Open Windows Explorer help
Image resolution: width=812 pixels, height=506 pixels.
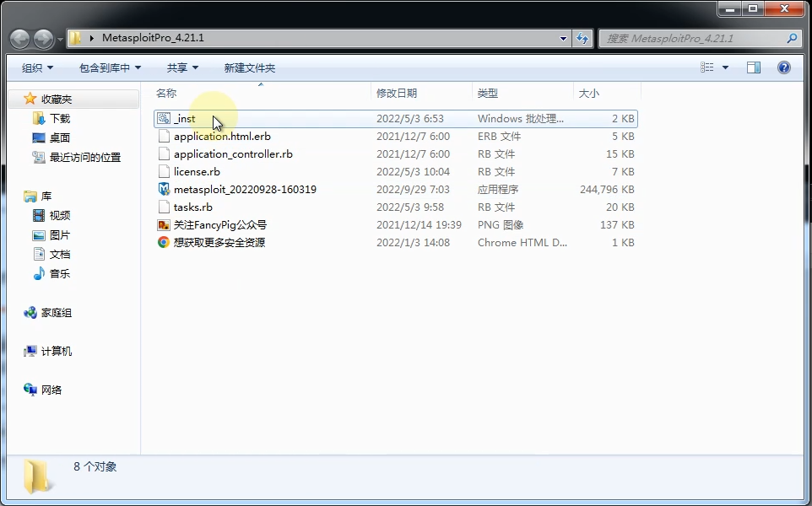(784, 67)
